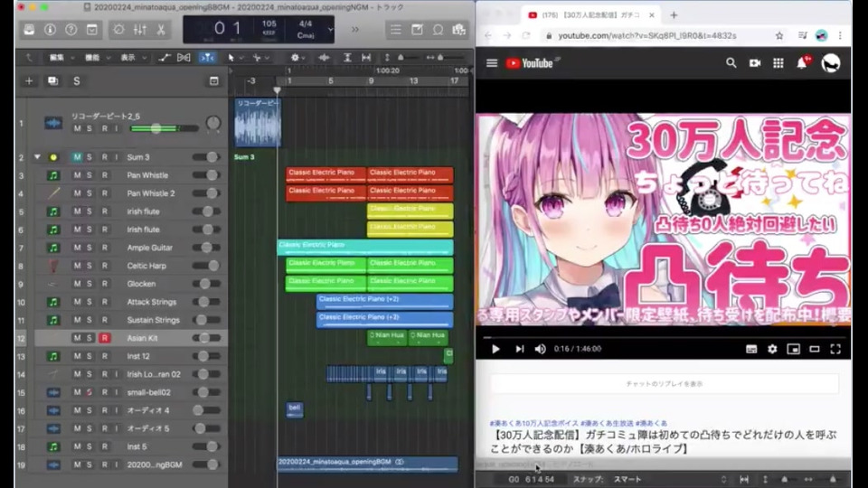Open the 編集 edit dropdown menu
868x488 pixels.
point(60,58)
